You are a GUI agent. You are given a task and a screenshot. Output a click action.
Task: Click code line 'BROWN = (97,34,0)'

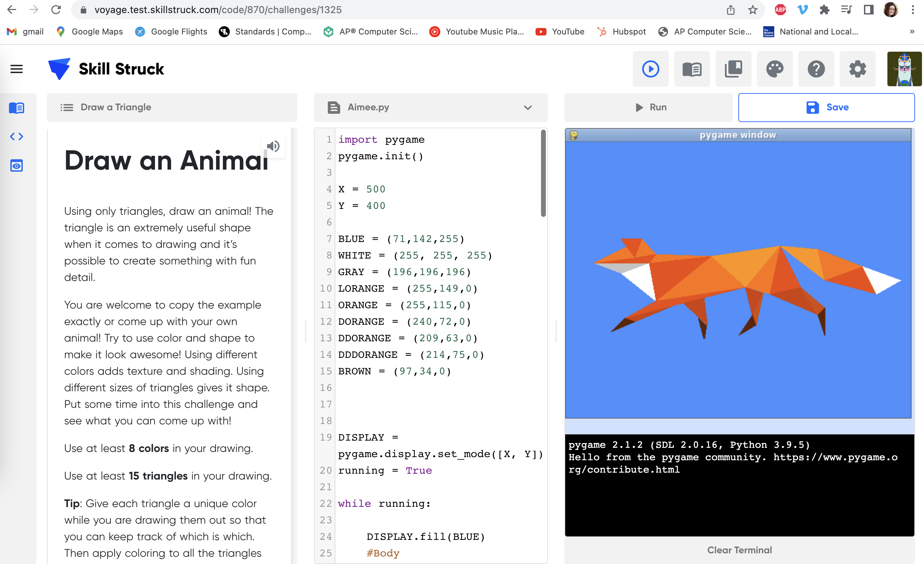tap(395, 371)
